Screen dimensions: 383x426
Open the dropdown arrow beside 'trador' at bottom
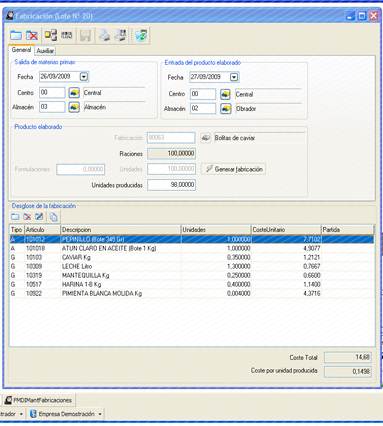21,414
